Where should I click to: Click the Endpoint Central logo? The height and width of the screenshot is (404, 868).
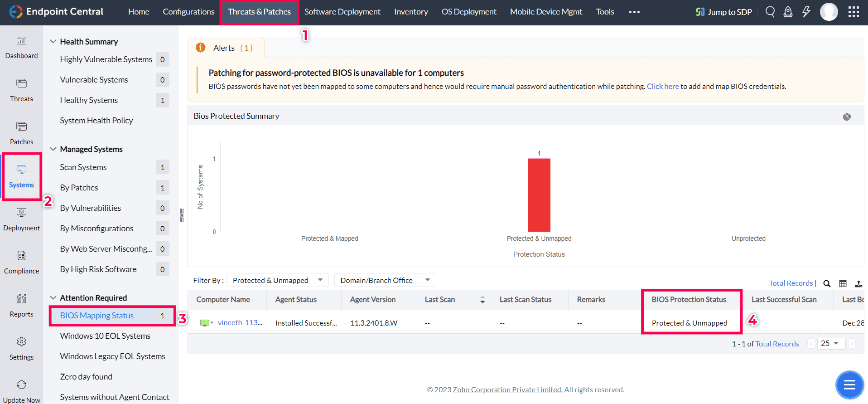(56, 12)
